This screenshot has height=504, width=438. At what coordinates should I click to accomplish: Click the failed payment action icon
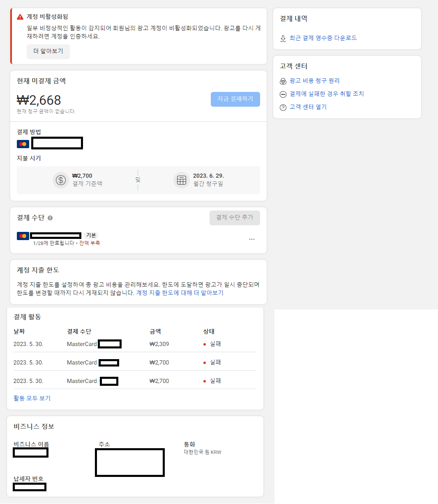[283, 94]
